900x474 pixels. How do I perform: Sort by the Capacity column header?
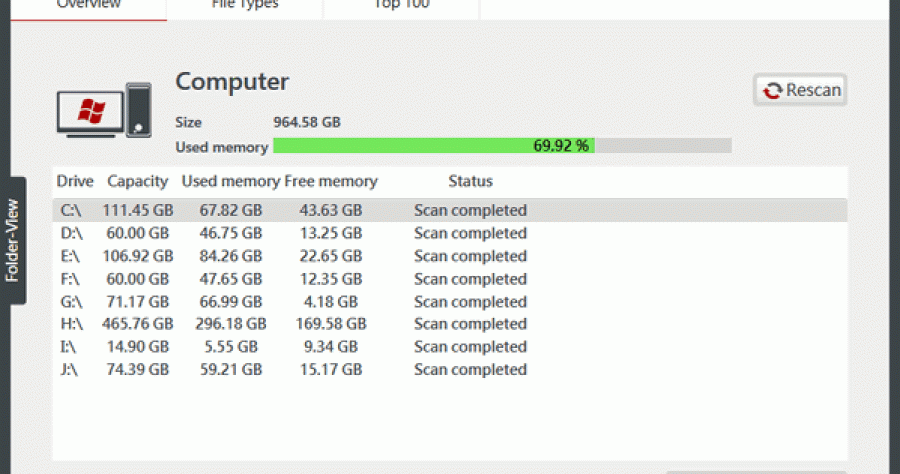(138, 181)
